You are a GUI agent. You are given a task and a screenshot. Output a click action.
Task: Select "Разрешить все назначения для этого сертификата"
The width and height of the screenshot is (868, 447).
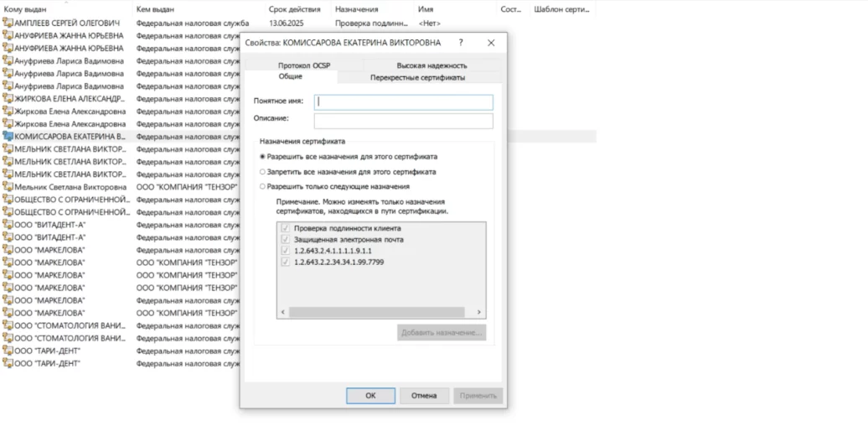(x=263, y=156)
